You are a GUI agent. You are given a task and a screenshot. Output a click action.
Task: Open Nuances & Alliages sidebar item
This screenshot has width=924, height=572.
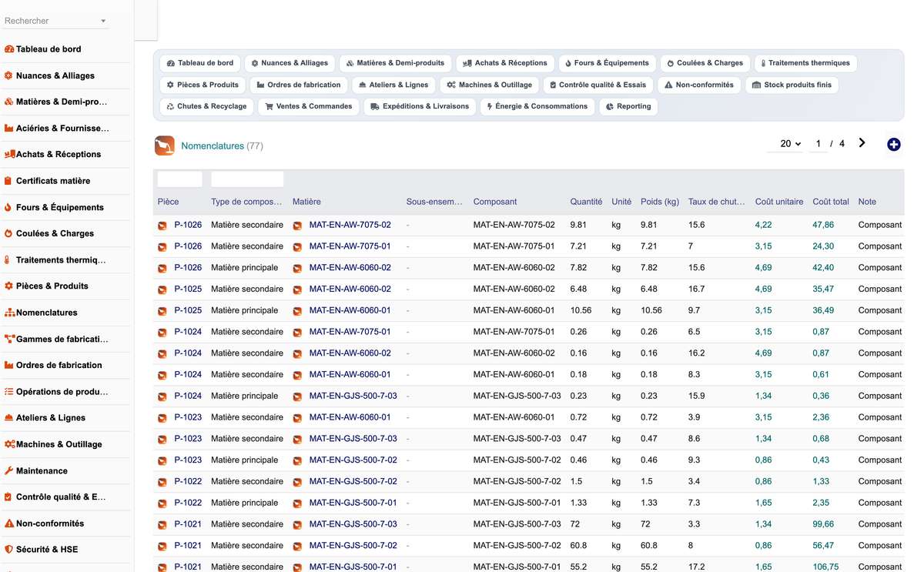[x=55, y=75]
